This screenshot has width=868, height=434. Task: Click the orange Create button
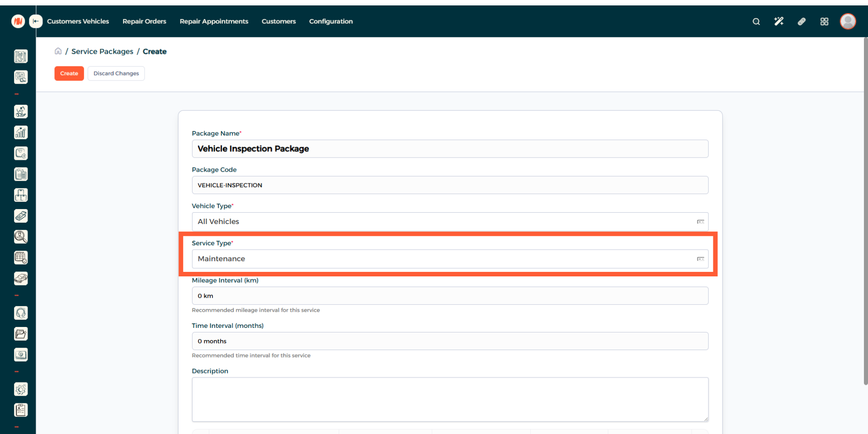pos(69,74)
